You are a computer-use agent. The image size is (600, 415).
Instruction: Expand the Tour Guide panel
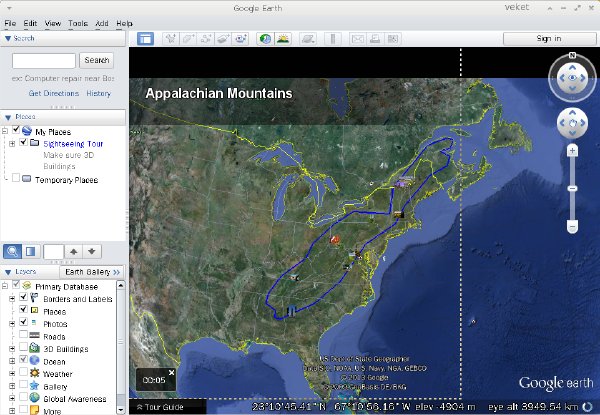point(160,407)
